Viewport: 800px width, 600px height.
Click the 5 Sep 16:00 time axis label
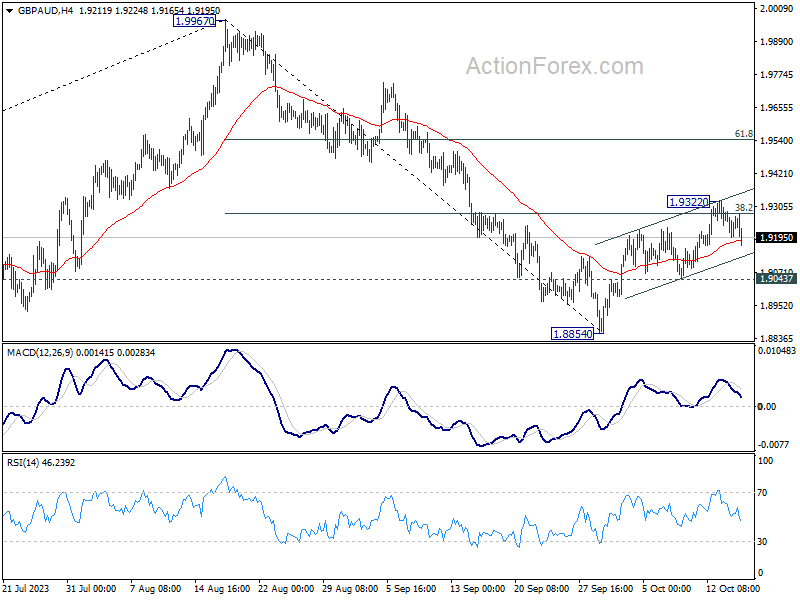point(411,588)
